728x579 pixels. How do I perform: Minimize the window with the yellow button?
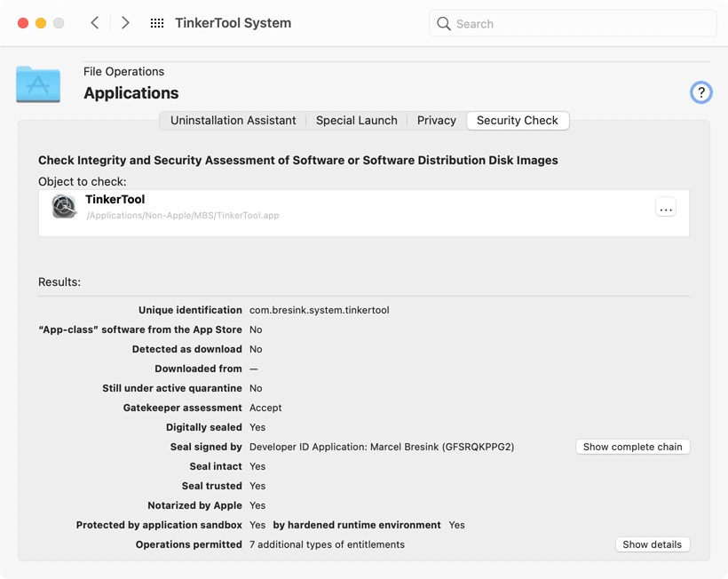point(41,23)
